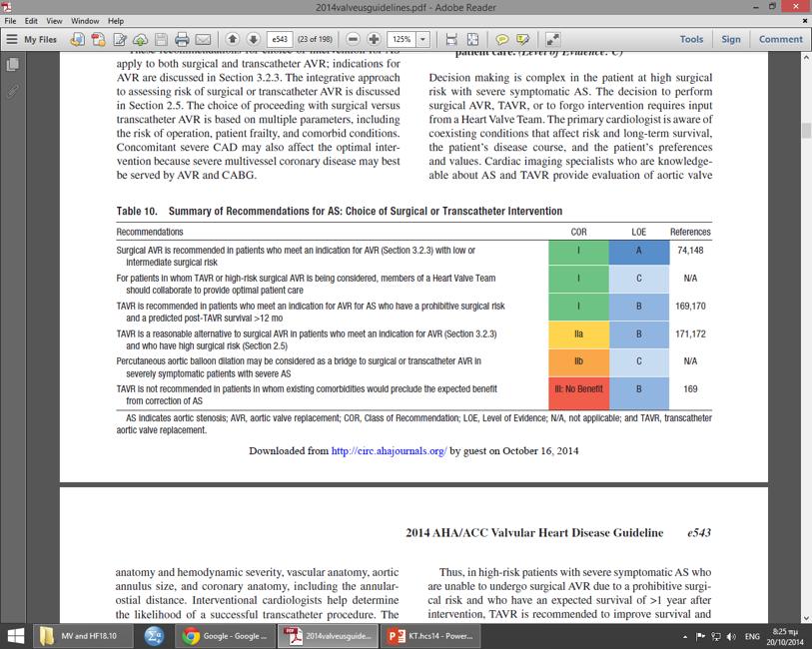812x649 pixels.
Task: Click the scrollbar down arrow
Action: (x=806, y=618)
